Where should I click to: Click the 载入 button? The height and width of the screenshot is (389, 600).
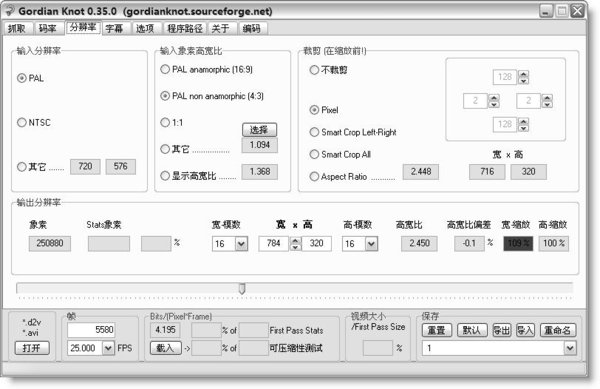165,348
